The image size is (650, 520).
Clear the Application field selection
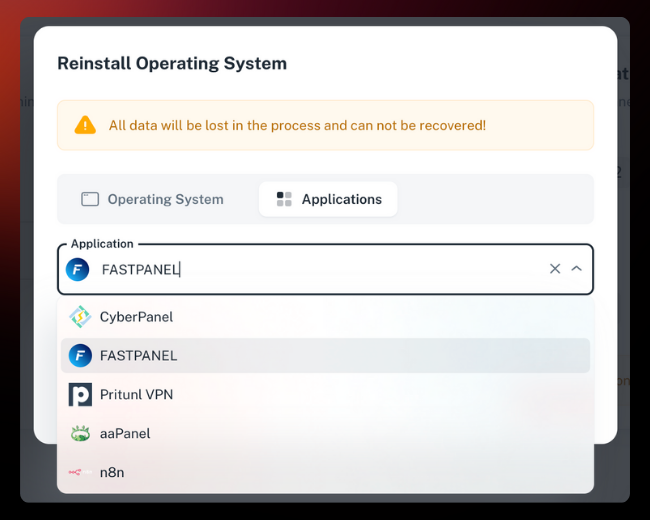pyautogui.click(x=555, y=269)
